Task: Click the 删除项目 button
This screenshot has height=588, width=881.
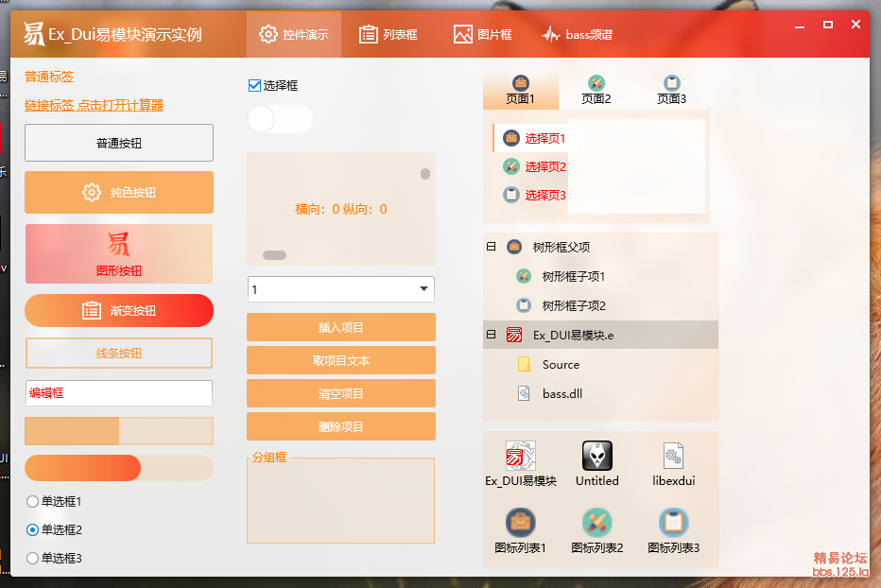Action: pos(341,426)
